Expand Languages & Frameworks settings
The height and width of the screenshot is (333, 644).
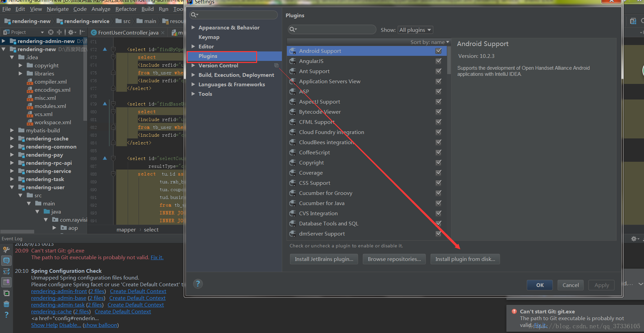(x=193, y=84)
